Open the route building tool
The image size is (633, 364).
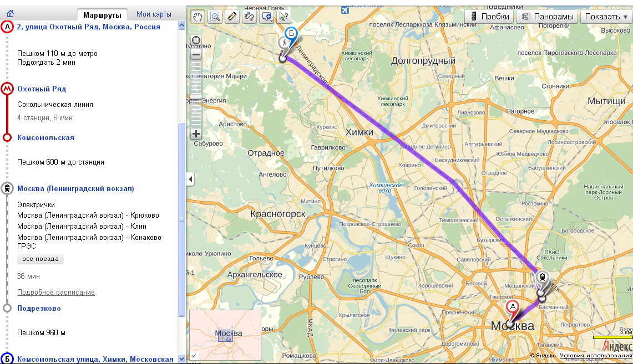click(x=249, y=17)
